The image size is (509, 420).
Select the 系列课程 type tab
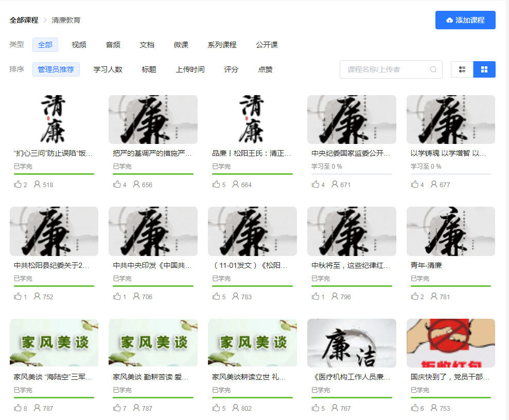(x=222, y=45)
